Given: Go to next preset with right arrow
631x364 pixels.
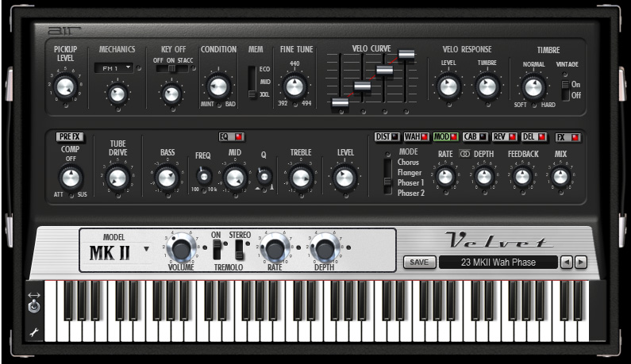Looking at the screenshot, I should [581, 262].
